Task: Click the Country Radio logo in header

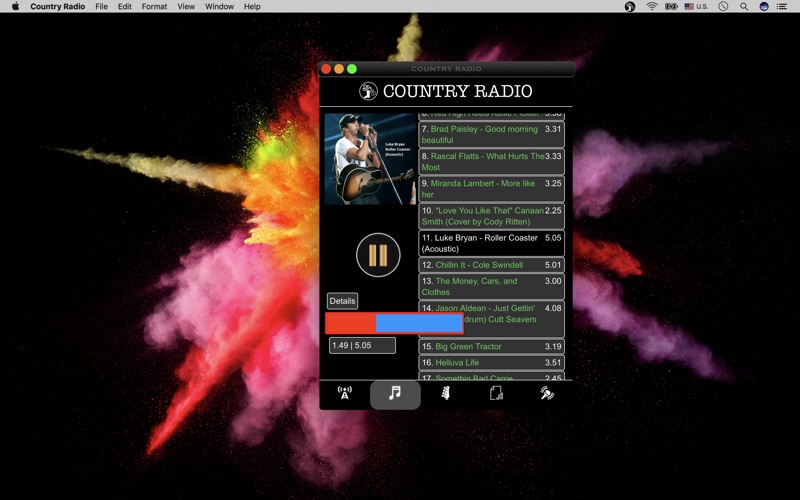Action: pos(368,91)
